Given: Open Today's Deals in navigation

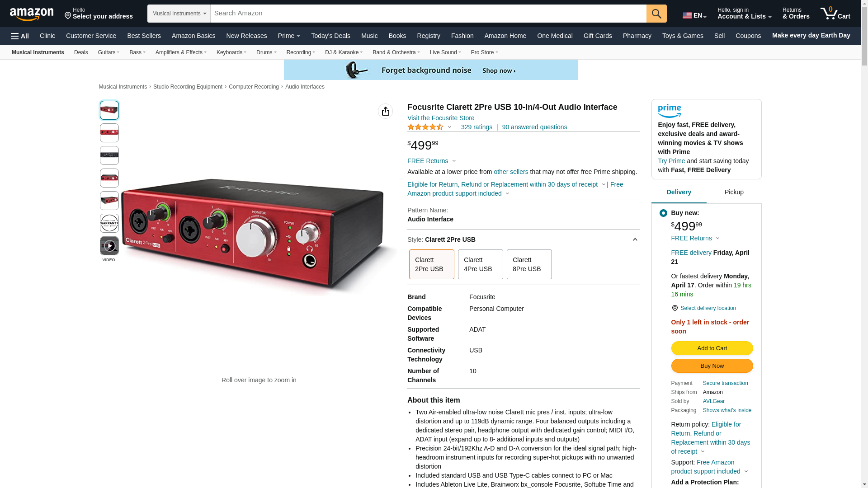Looking at the screenshot, I should [330, 36].
